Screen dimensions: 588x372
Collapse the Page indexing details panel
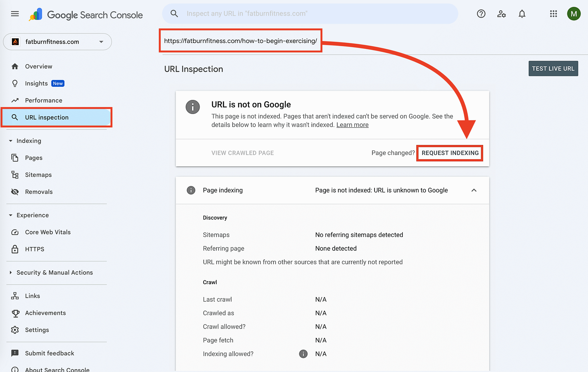[x=474, y=190]
